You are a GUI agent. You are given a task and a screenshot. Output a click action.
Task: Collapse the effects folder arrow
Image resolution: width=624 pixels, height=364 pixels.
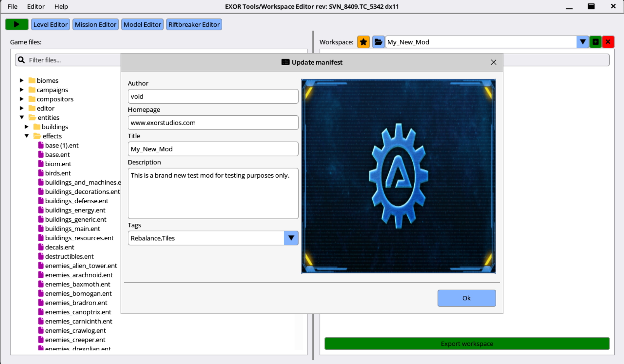[x=27, y=136]
